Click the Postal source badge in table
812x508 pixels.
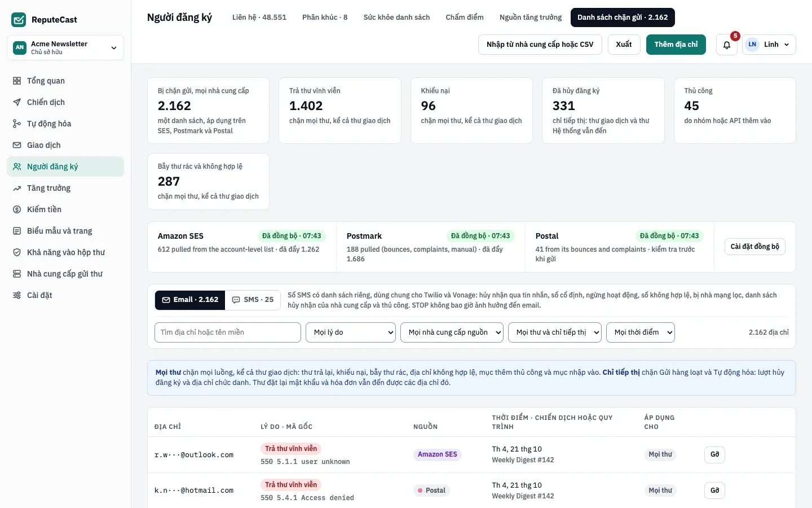[x=431, y=491]
